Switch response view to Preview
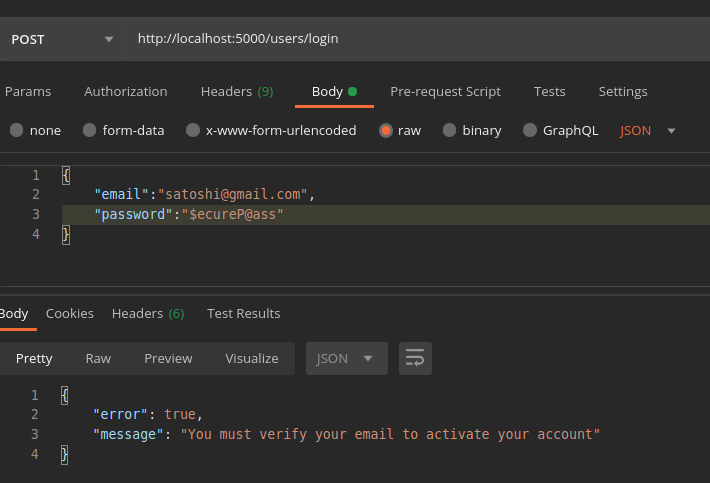 tap(168, 358)
